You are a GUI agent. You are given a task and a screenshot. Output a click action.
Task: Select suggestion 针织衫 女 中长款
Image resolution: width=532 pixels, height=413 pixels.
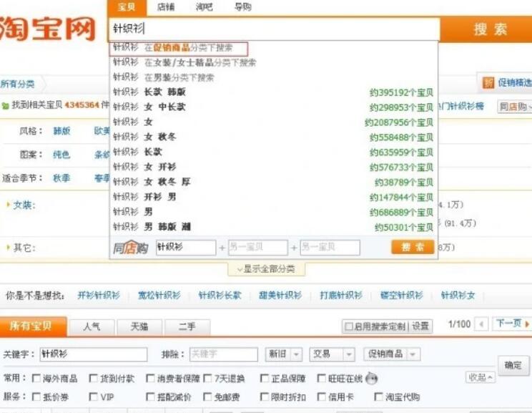pyautogui.click(x=273, y=107)
